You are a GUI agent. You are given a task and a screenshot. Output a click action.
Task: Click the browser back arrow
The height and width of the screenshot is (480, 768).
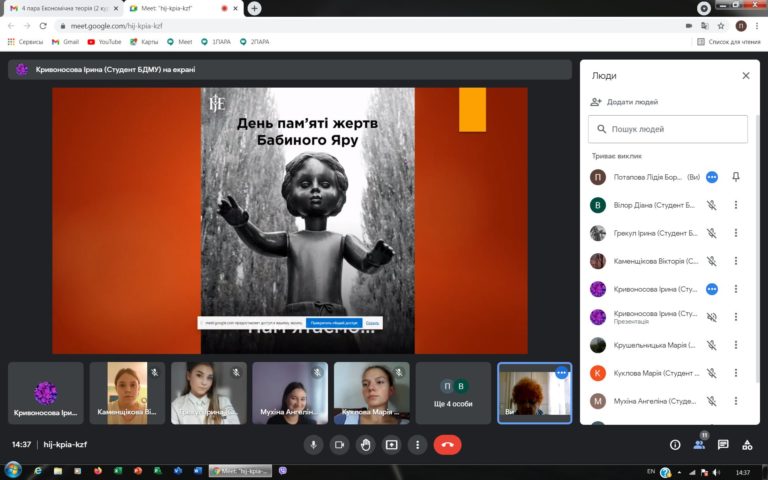11,26
